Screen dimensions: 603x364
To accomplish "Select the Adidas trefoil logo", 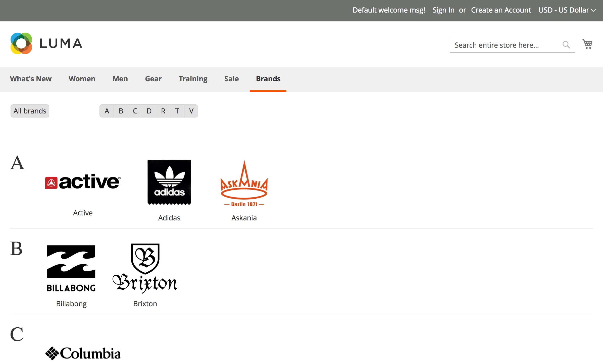I will 169,182.
